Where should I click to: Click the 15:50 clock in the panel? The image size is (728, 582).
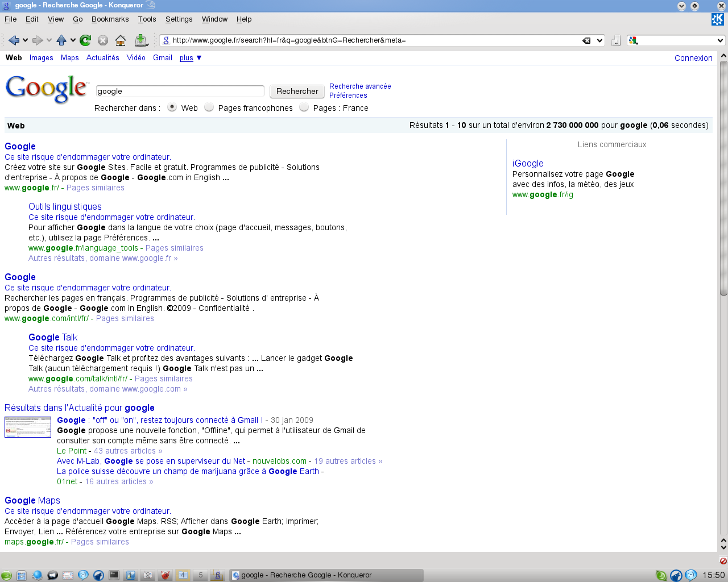pos(713,575)
